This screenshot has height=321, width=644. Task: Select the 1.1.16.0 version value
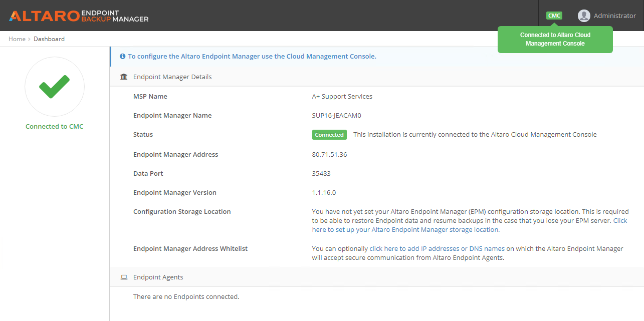[x=324, y=192]
